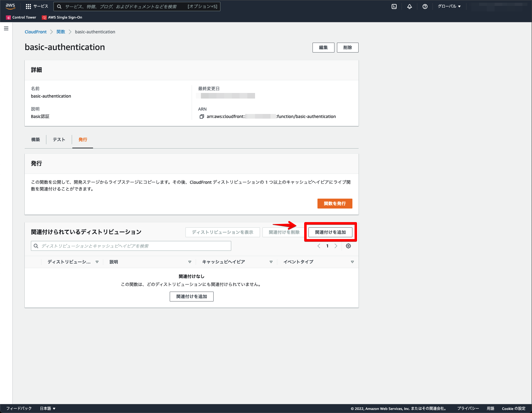Click the 編集 button

pyautogui.click(x=323, y=48)
